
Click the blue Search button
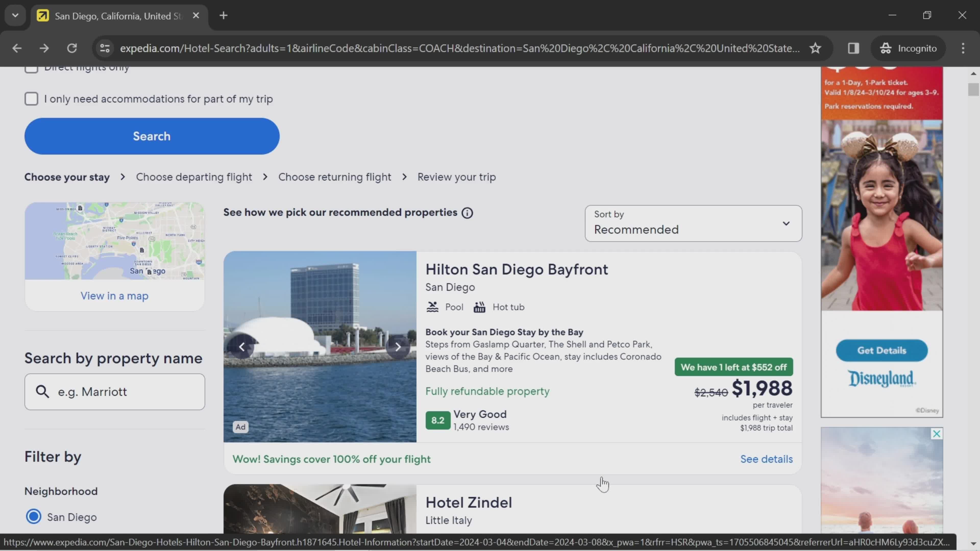[152, 136]
